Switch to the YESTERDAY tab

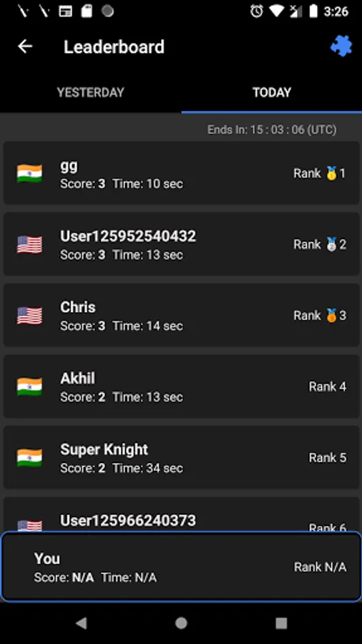(90, 92)
